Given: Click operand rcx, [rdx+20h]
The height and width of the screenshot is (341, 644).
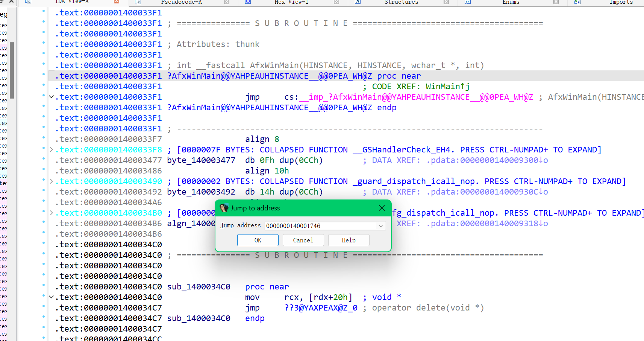Looking at the screenshot, I should (x=318, y=297).
